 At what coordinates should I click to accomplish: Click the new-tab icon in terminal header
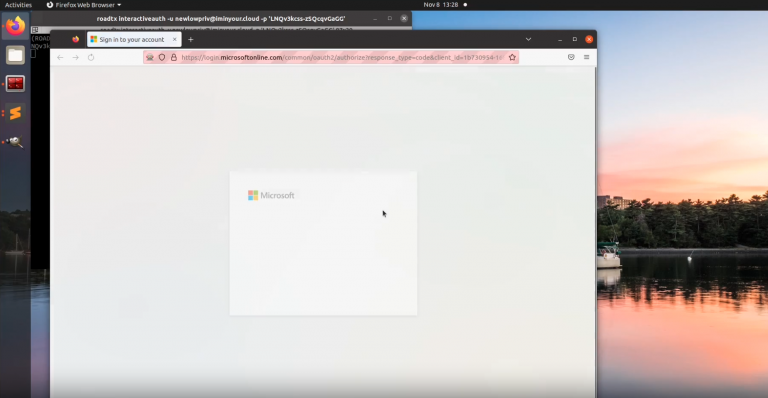(35, 30)
